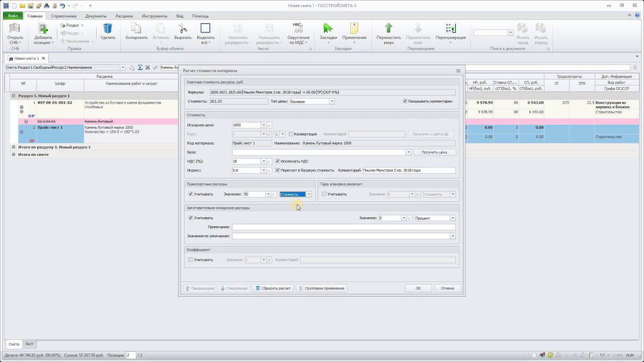Viewport: 644px width, 362px height.
Task: Switch to the Инструменты ribbon tab
Action: [154, 16]
